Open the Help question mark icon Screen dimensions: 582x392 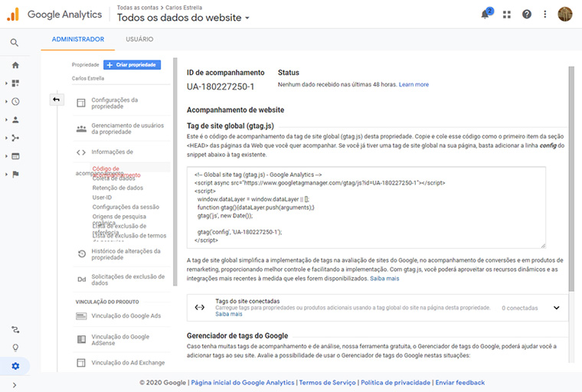(526, 14)
